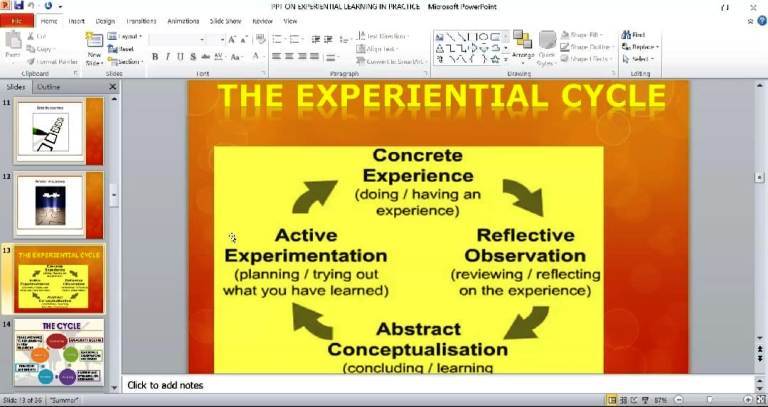
Task: Click the Reset button in Slides group
Action: [x=126, y=48]
